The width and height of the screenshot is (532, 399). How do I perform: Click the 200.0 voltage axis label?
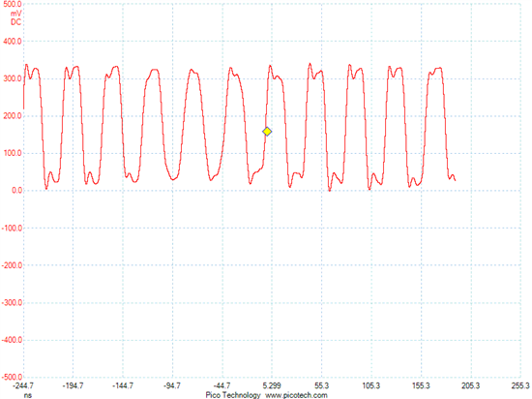click(13, 116)
